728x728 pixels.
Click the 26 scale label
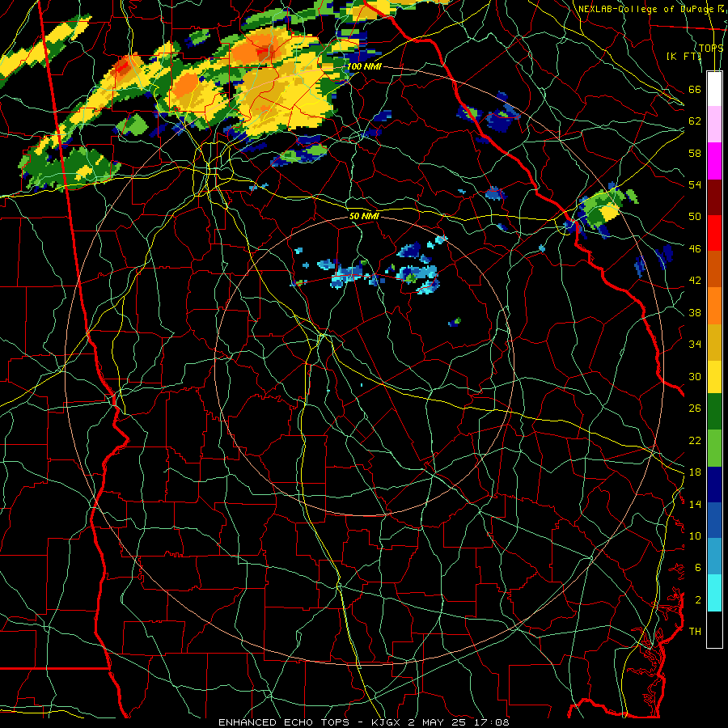point(695,408)
